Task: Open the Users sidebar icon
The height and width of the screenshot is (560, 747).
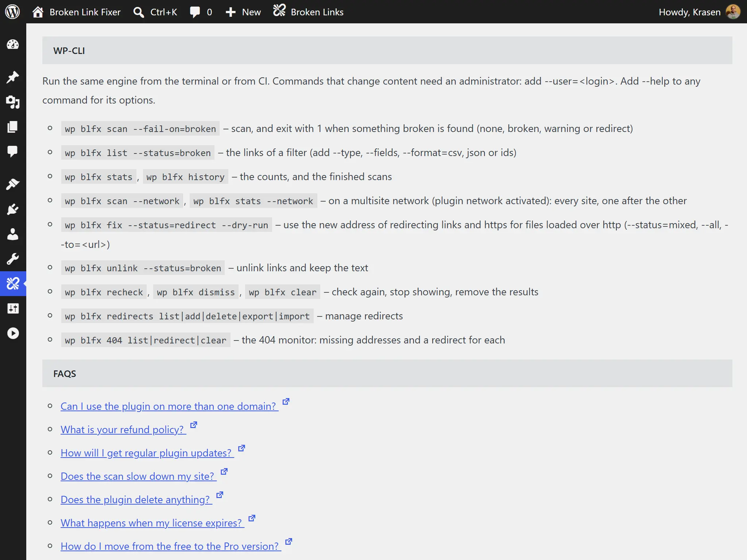Action: (13, 234)
